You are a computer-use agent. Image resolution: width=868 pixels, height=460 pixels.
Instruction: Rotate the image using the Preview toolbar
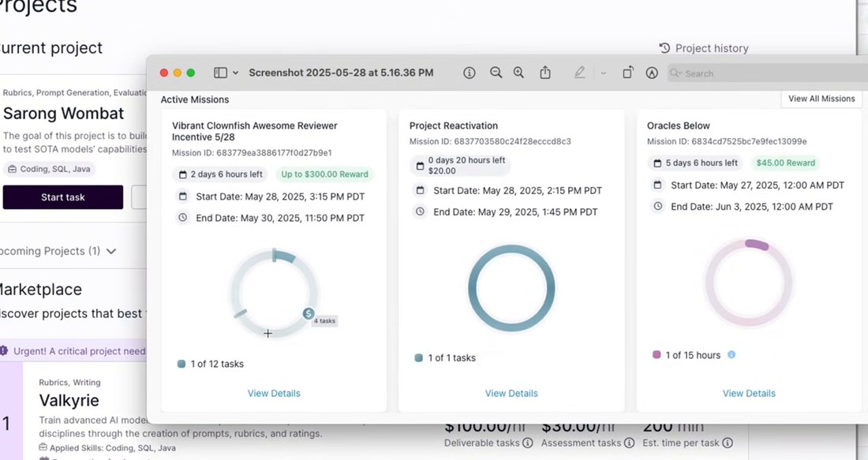click(x=628, y=73)
